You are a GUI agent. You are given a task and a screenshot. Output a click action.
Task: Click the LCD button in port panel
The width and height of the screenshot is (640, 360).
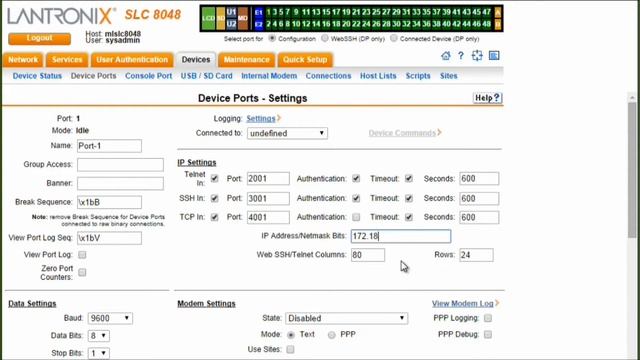pyautogui.click(x=208, y=18)
